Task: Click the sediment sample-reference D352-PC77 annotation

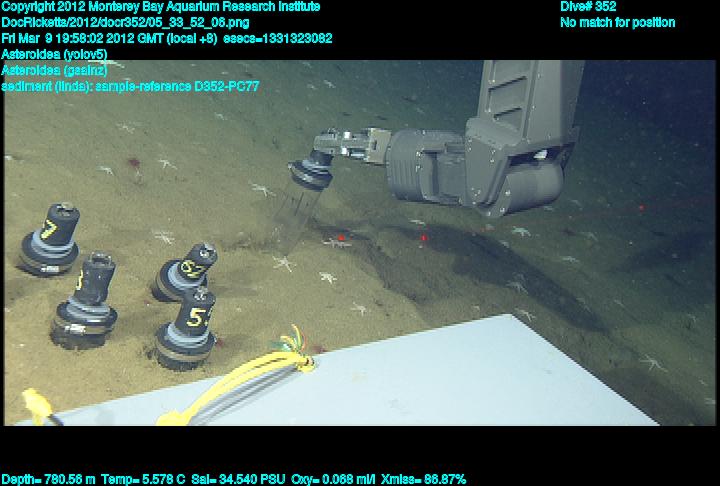Action: click(130, 86)
